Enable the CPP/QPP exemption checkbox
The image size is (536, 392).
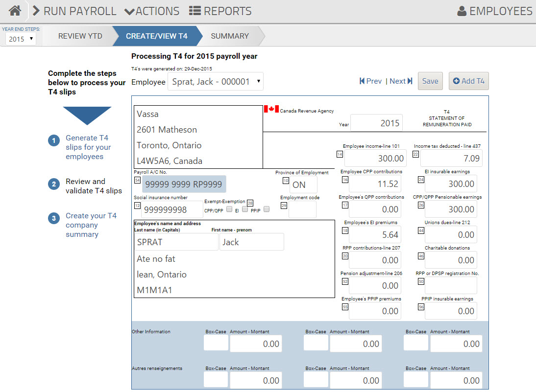229,209
